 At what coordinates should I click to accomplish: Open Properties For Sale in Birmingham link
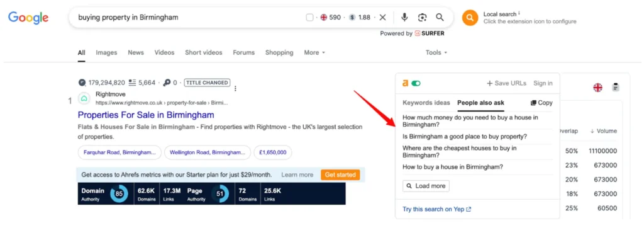coord(146,115)
